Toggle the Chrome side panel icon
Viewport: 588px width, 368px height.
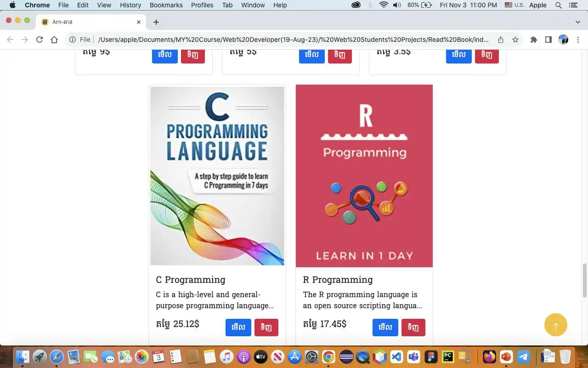click(548, 40)
